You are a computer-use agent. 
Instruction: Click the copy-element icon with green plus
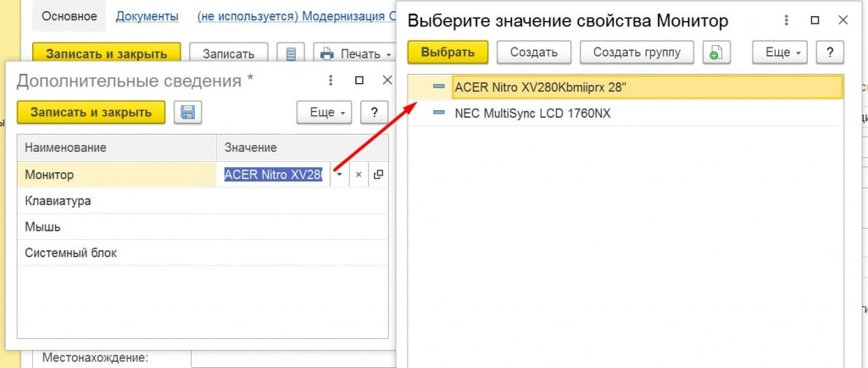[716, 53]
